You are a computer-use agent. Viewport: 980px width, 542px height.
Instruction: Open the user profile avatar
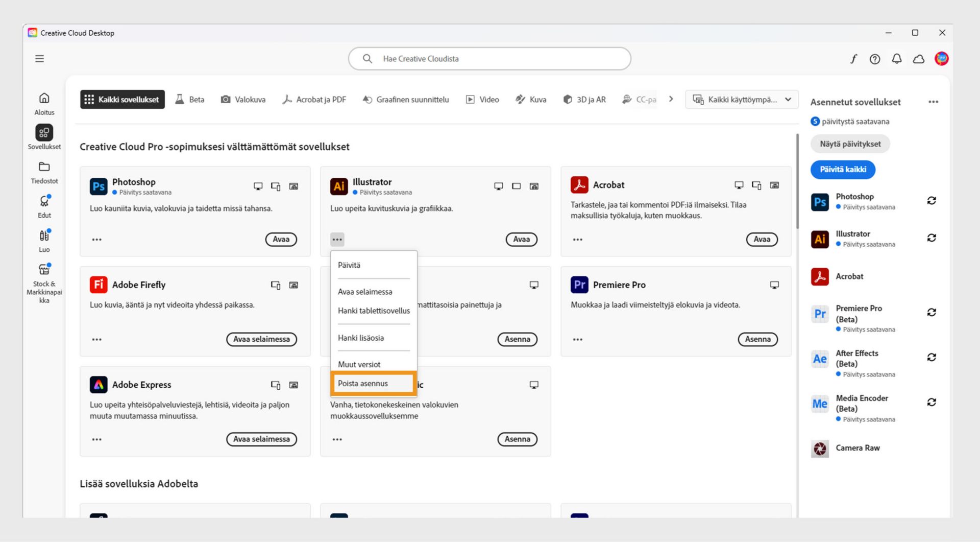[941, 59]
